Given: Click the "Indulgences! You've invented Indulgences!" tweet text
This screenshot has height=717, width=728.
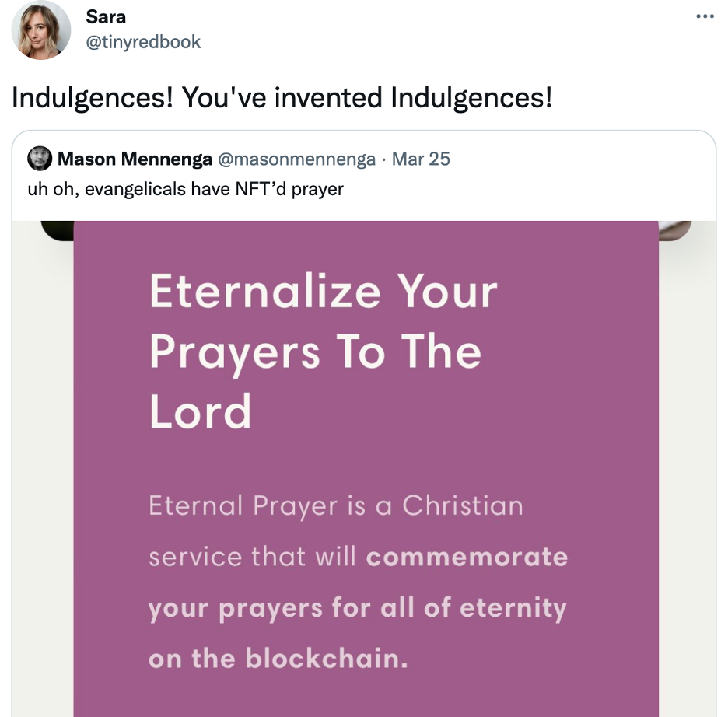Looking at the screenshot, I should click(282, 98).
